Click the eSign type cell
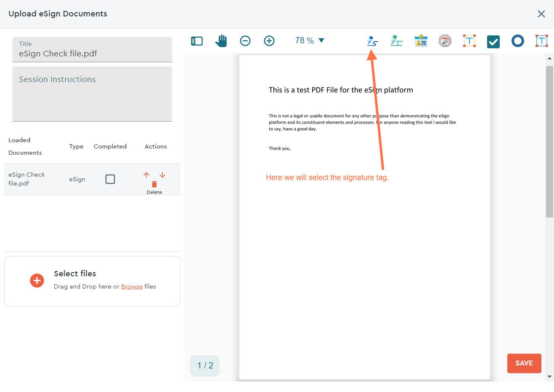Image resolution: width=554 pixels, height=392 pixels. [77, 179]
